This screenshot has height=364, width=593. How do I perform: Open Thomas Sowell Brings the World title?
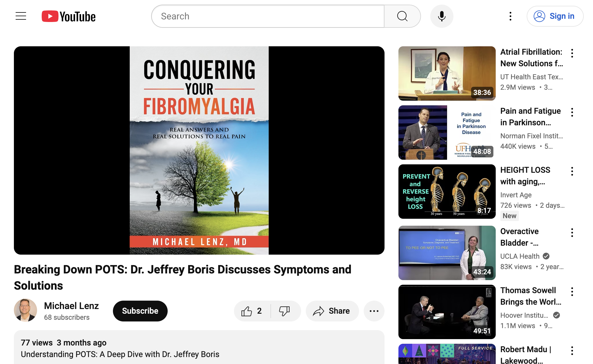pos(531,296)
